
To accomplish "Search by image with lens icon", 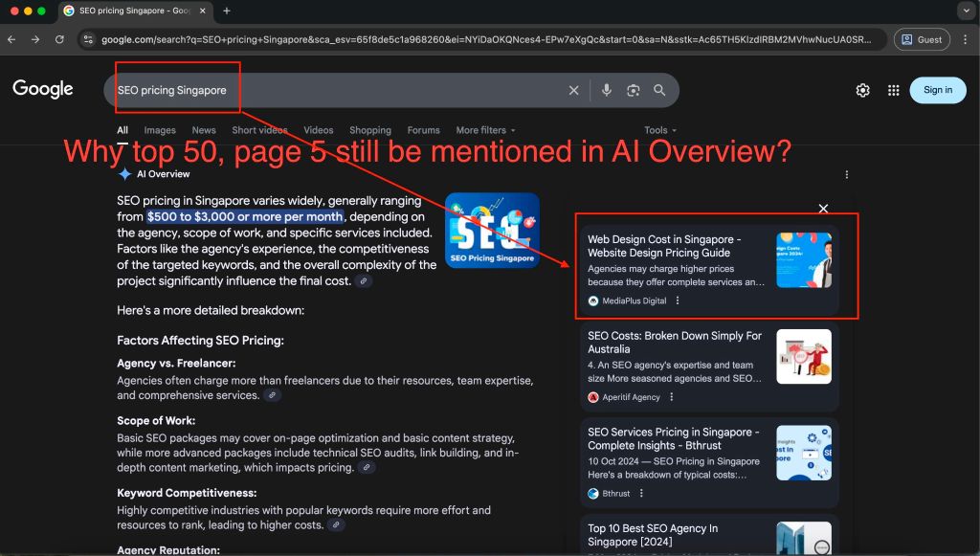I will tap(634, 90).
